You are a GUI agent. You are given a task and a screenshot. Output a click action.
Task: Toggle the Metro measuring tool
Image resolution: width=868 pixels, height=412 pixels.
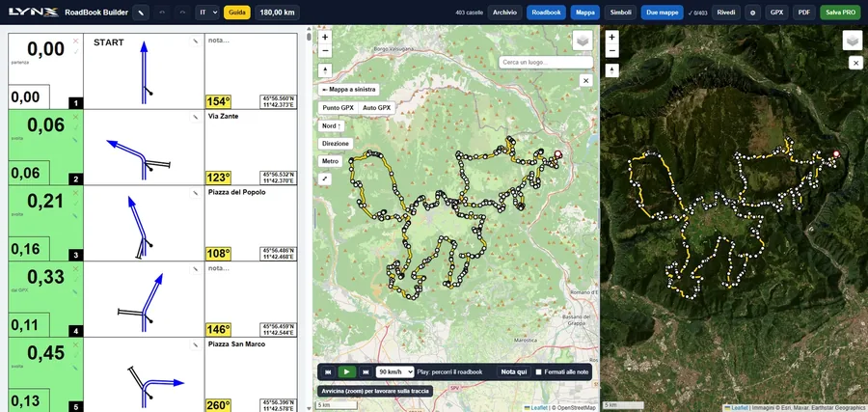330,161
